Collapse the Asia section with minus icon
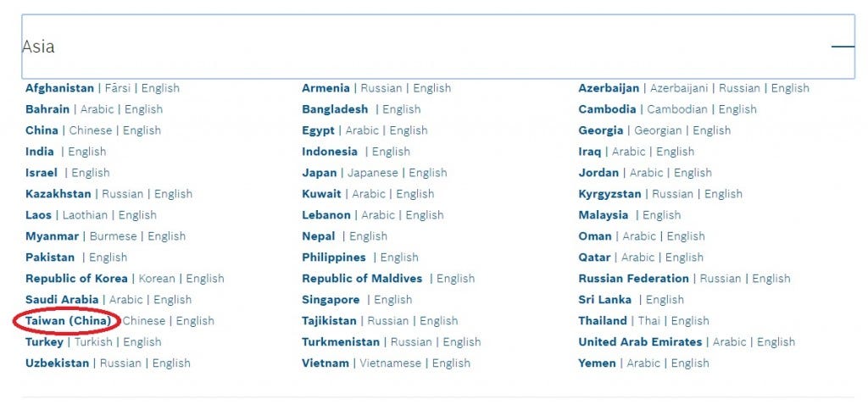Screen dimensions: 868x410 coord(843,47)
